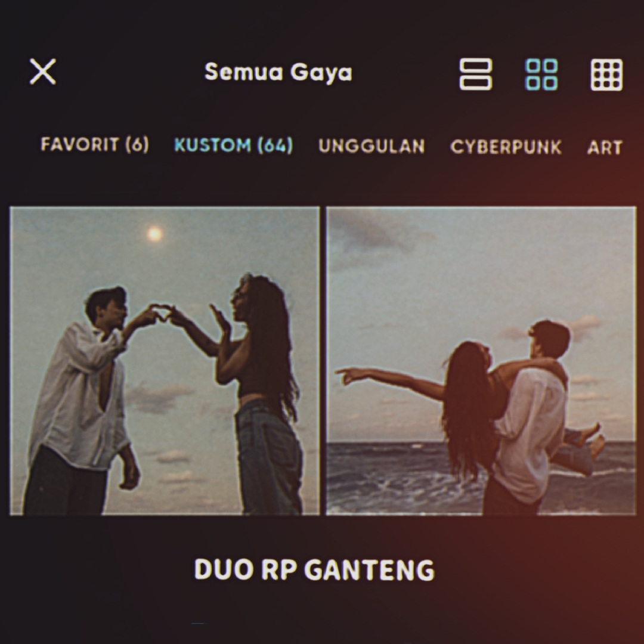Viewport: 644px width, 644px height.
Task: Open the left couple heart-hands preview thumbnail
Action: (x=164, y=360)
